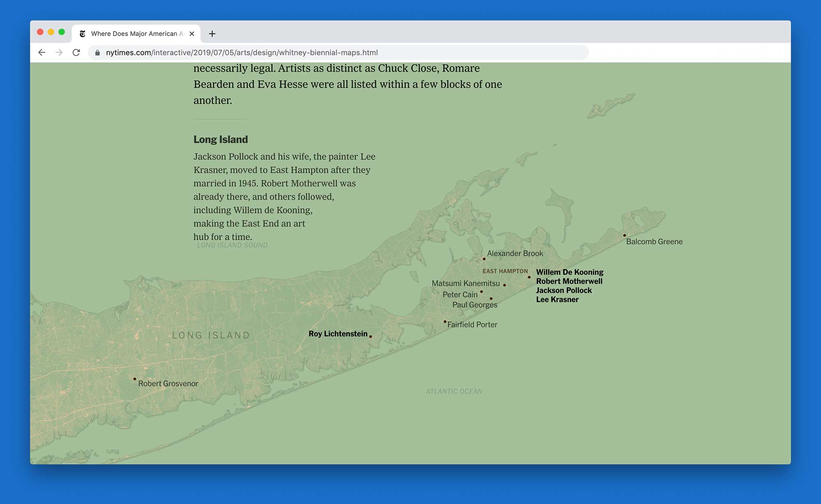This screenshot has height=504, width=821.
Task: Click the browser forward arrow
Action: (x=59, y=53)
